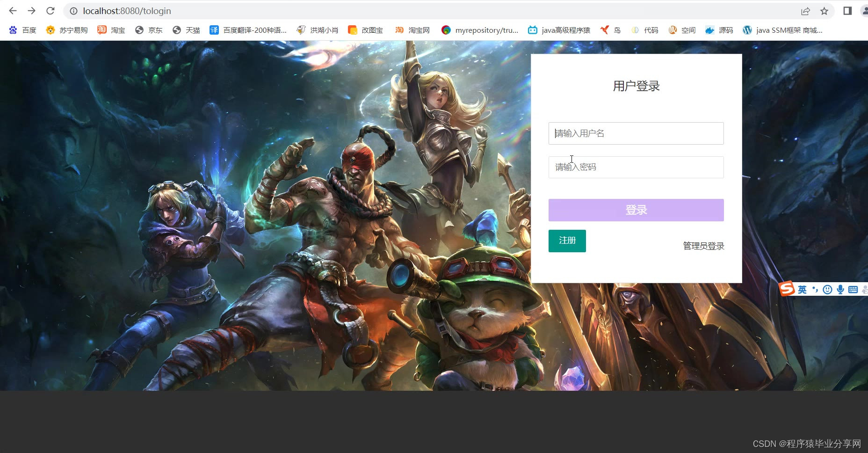The width and height of the screenshot is (868, 453).
Task: Open the 淘宝网 bookmark
Action: tap(412, 30)
